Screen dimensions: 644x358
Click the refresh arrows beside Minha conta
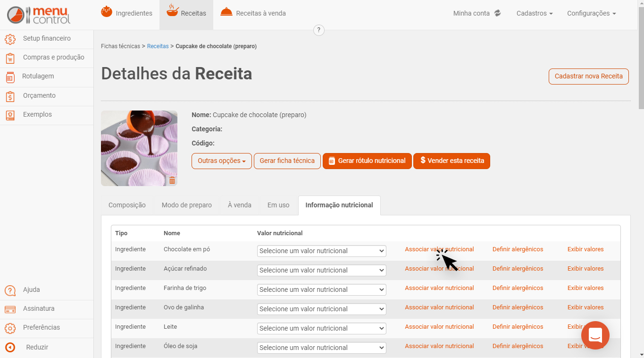[x=497, y=13]
